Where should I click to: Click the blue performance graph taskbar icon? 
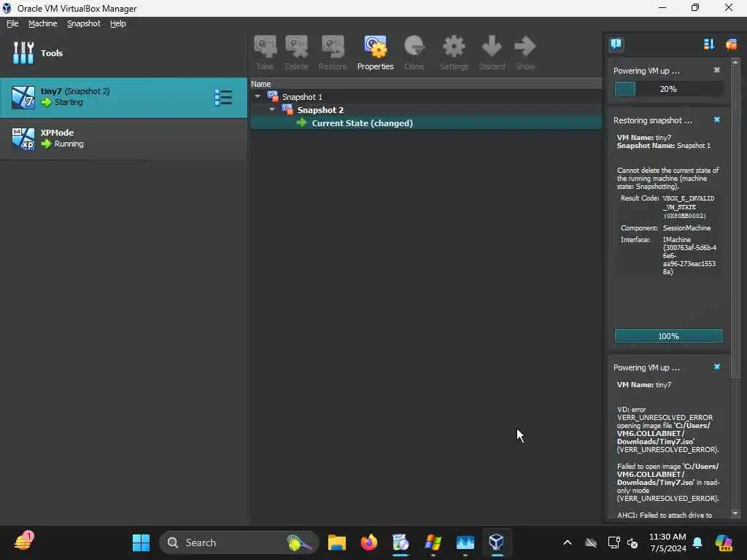click(465, 542)
